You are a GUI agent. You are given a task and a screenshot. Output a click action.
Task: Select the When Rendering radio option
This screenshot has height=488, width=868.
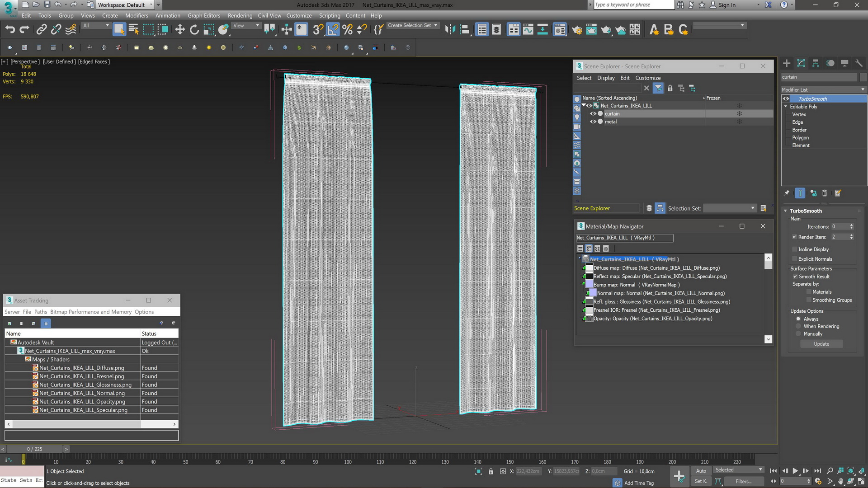click(798, 326)
